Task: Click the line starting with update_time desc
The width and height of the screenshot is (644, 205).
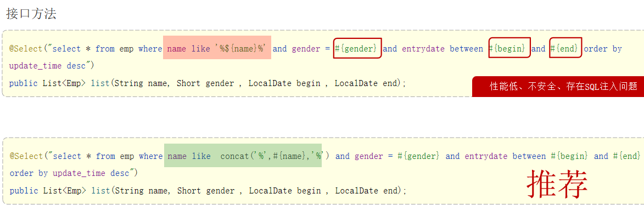Action: [x=52, y=66]
